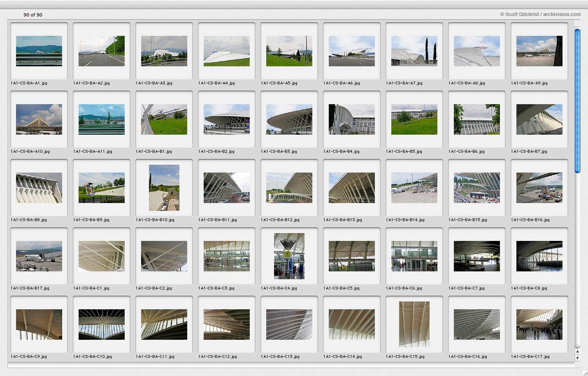Select thumbnail 1A1-CS-BA-C1.jpg
The width and height of the screenshot is (588, 376).
[x=102, y=256]
